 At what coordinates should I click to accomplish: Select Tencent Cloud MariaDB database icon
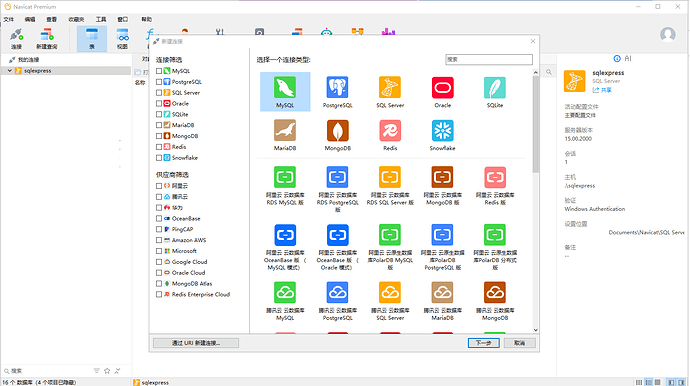point(442,293)
